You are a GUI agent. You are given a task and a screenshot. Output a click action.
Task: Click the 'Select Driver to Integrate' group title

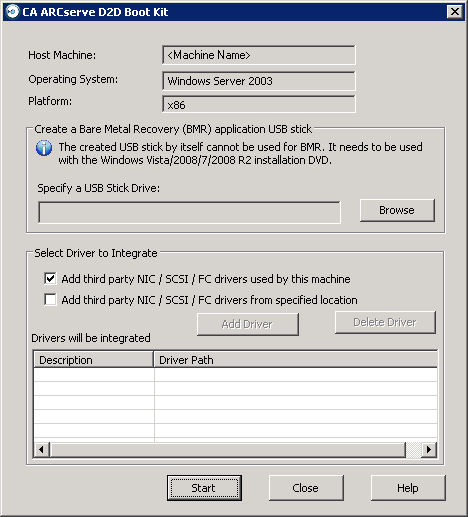click(x=96, y=253)
